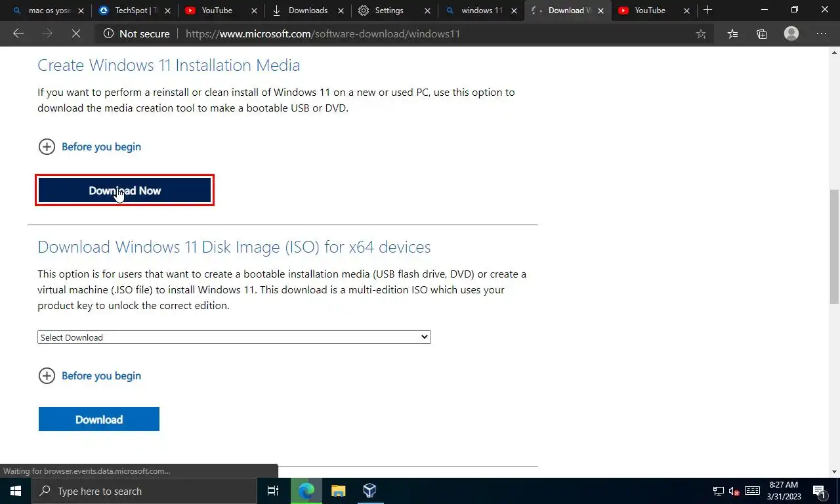Stop loading the page

tap(76, 33)
